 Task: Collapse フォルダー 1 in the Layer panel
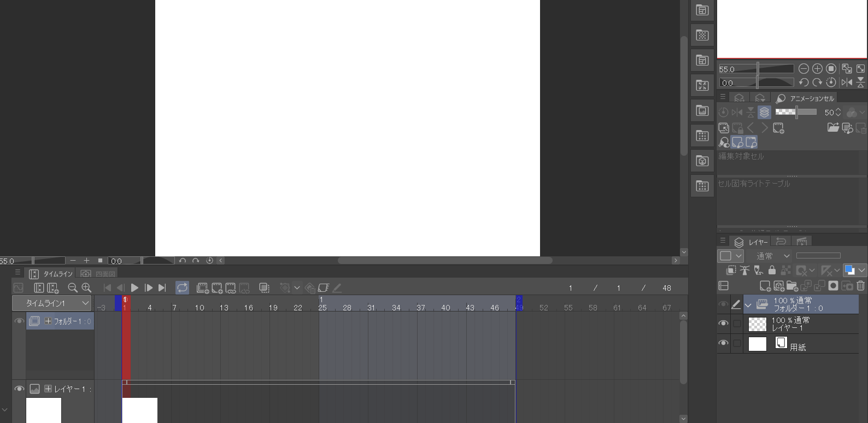(x=748, y=305)
